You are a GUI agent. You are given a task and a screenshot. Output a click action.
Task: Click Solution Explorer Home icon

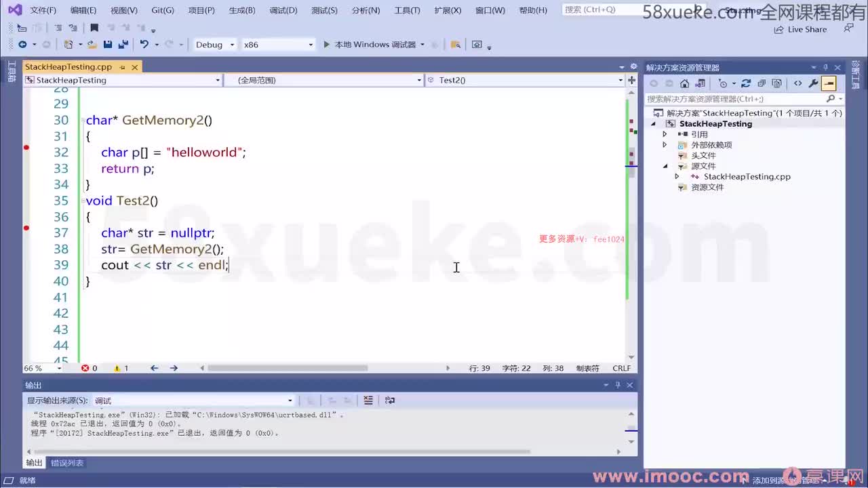684,83
